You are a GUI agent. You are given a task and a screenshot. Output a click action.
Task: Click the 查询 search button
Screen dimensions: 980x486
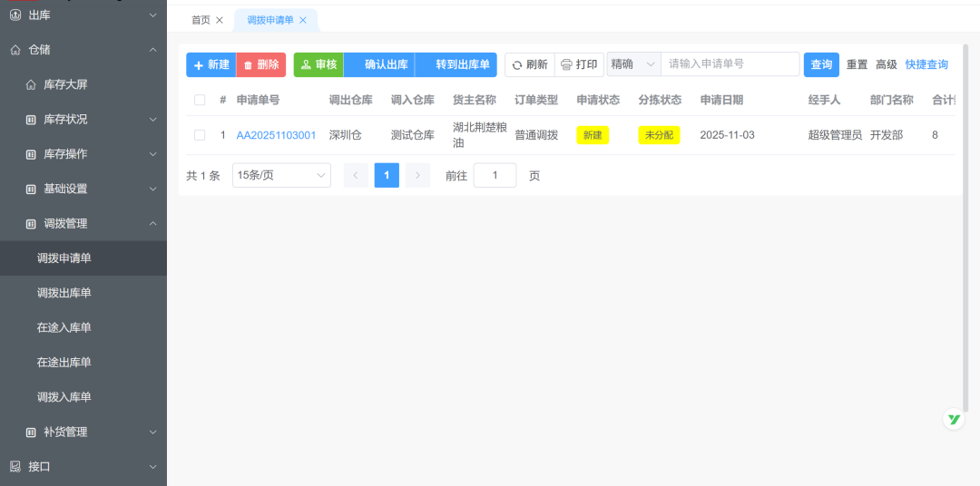click(821, 64)
